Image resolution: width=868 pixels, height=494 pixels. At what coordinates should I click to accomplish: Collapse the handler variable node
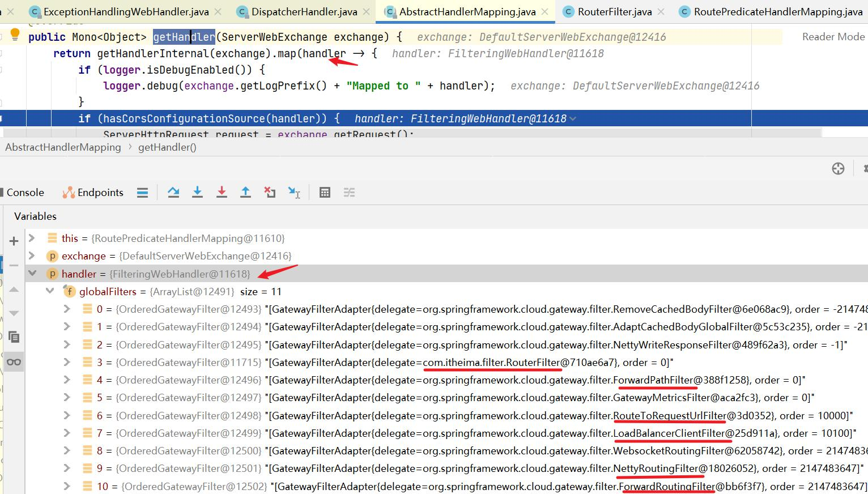pos(32,274)
